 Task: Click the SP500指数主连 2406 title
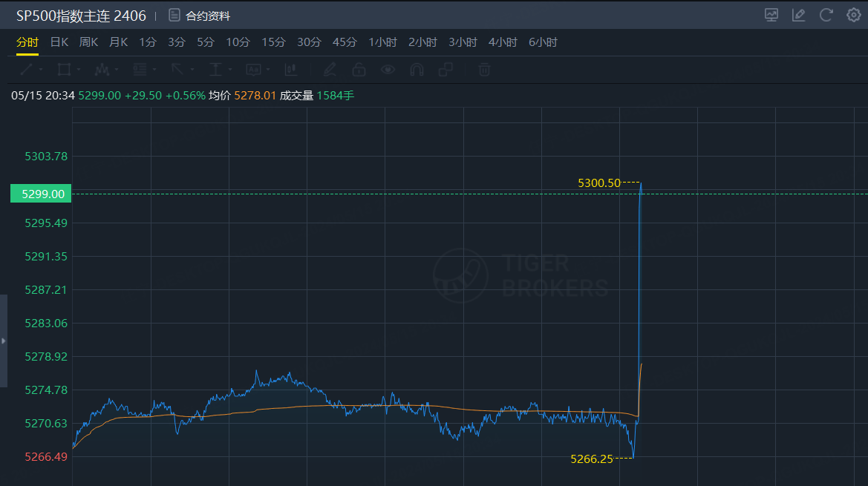pos(81,16)
